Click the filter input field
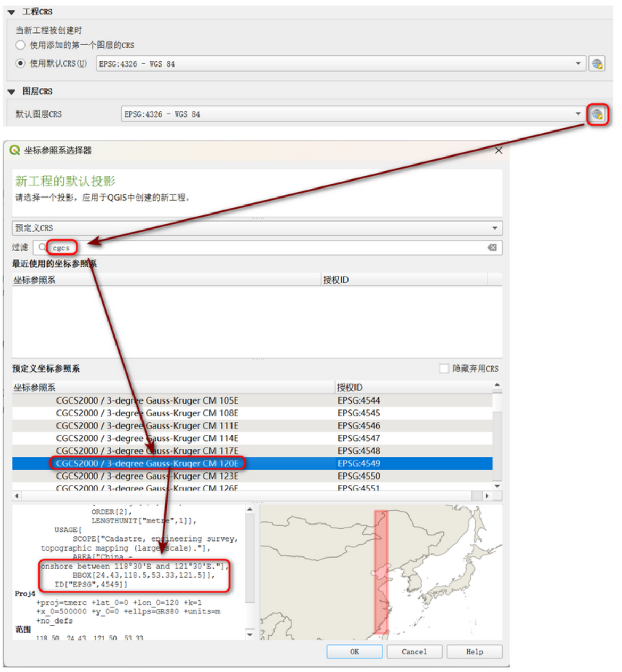 point(268,248)
